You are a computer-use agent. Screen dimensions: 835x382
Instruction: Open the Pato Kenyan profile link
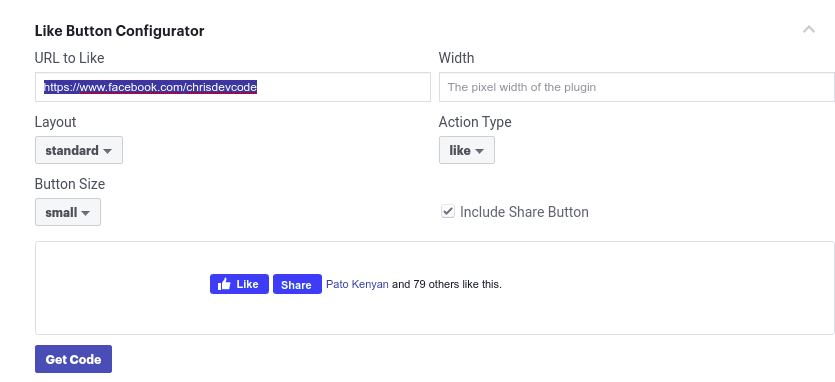[357, 284]
